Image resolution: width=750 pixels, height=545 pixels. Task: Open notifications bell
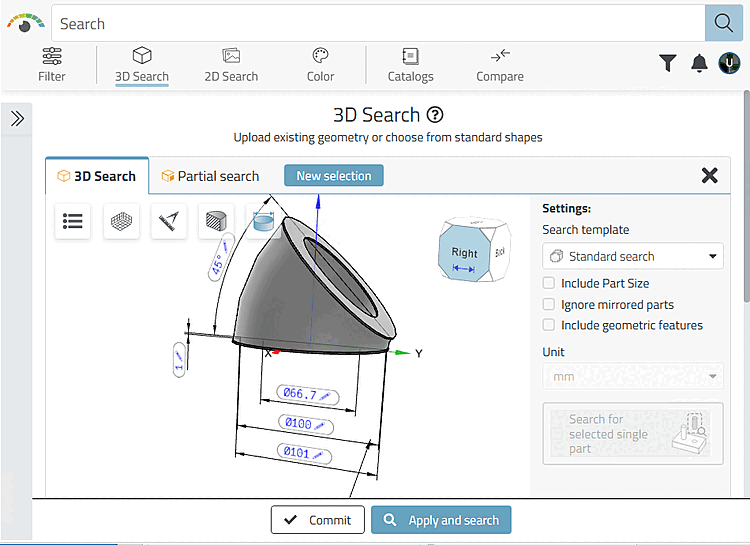click(x=699, y=63)
